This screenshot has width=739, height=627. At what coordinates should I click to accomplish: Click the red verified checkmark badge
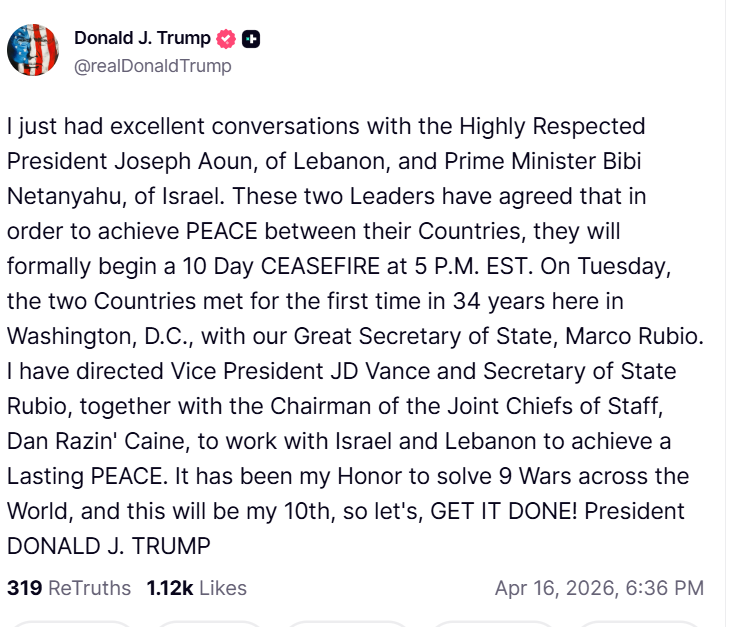(x=227, y=39)
